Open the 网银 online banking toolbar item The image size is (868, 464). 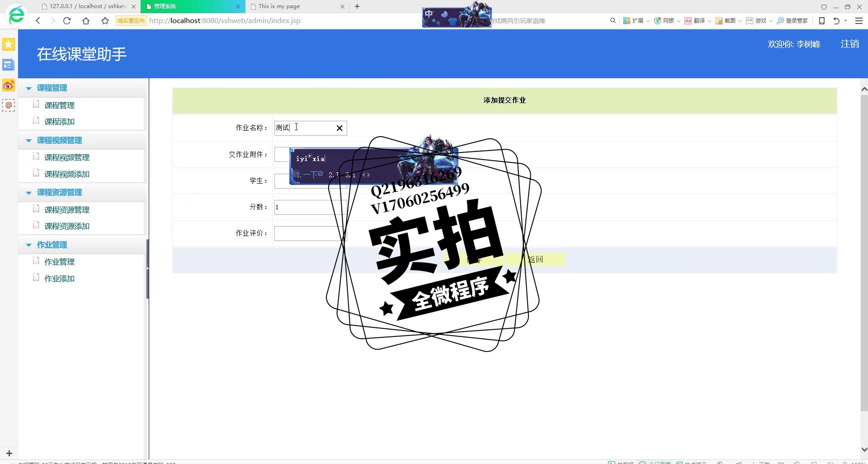click(x=664, y=21)
